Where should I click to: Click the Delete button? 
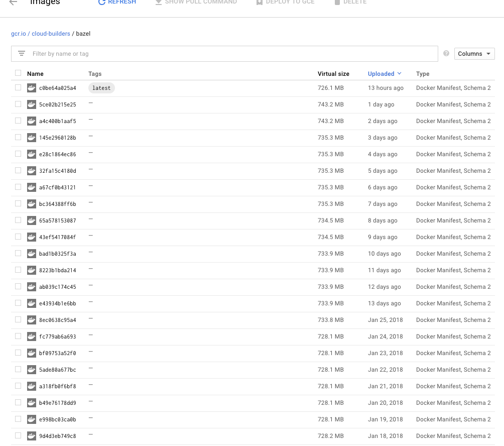pyautogui.click(x=350, y=2)
